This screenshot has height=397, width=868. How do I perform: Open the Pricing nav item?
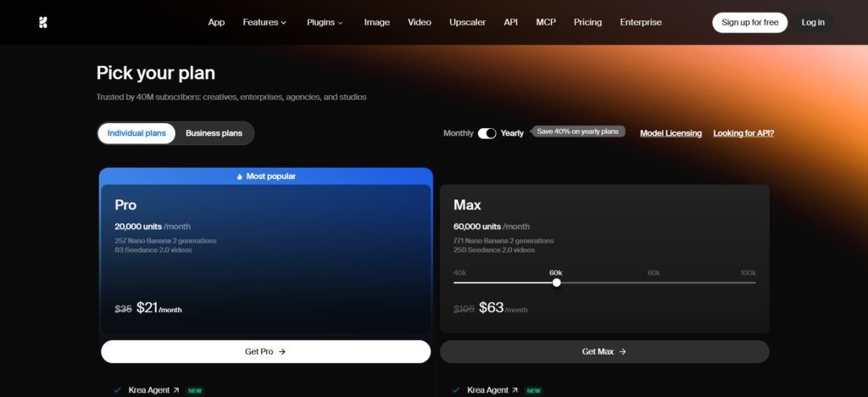pos(588,23)
